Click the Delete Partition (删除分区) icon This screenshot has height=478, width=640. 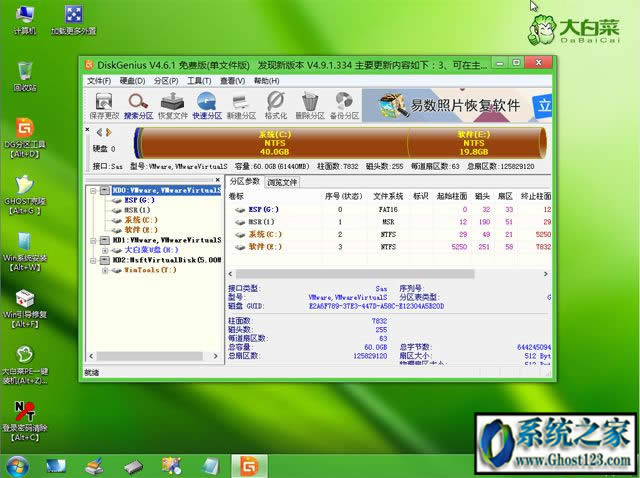[x=310, y=105]
